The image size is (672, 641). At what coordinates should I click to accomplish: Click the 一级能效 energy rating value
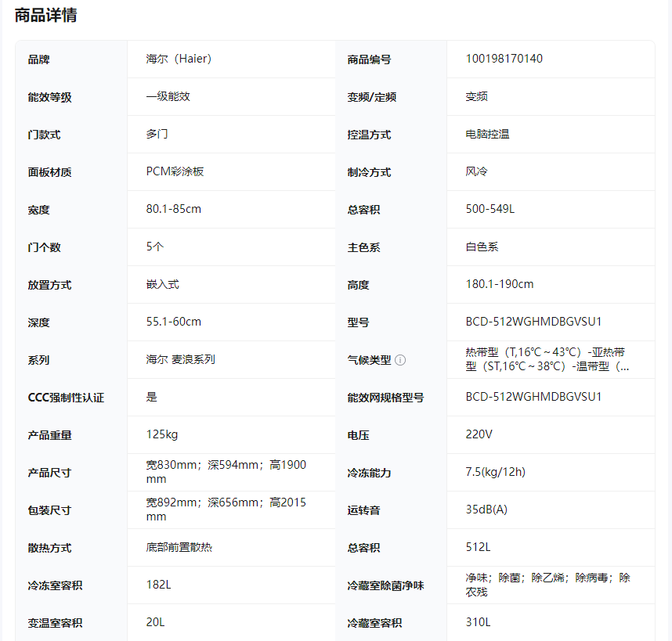[x=168, y=96]
